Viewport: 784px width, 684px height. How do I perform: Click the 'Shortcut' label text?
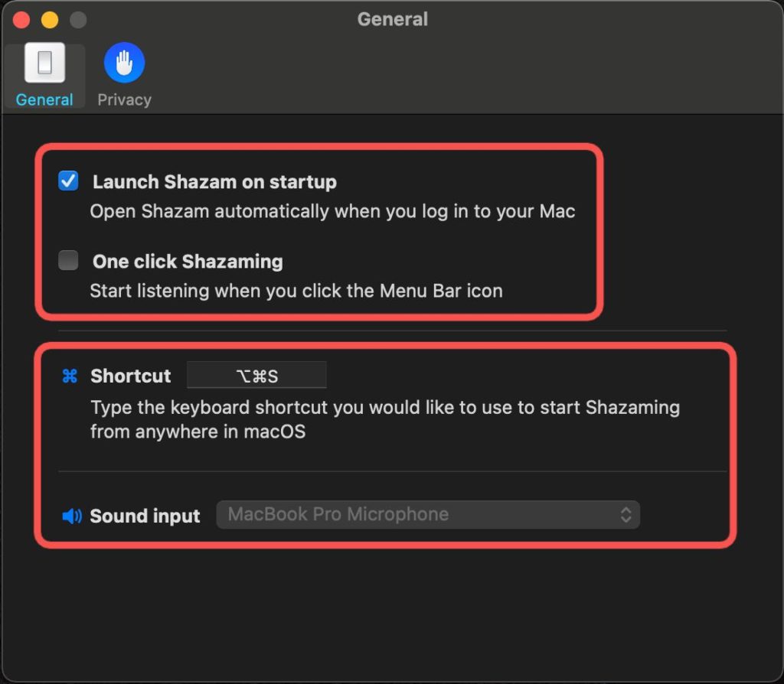point(130,376)
